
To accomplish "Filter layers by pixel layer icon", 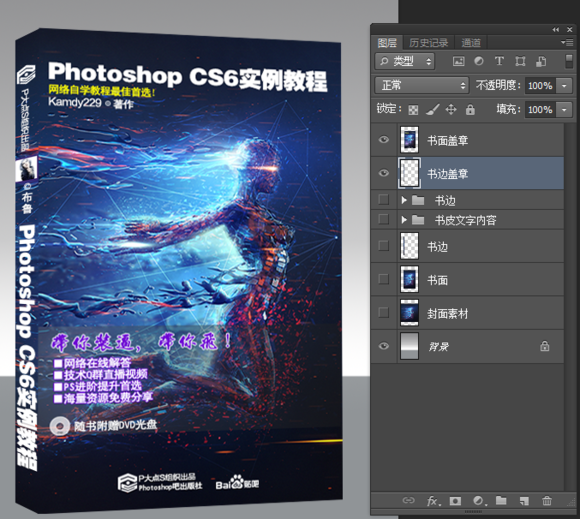I will click(x=458, y=61).
